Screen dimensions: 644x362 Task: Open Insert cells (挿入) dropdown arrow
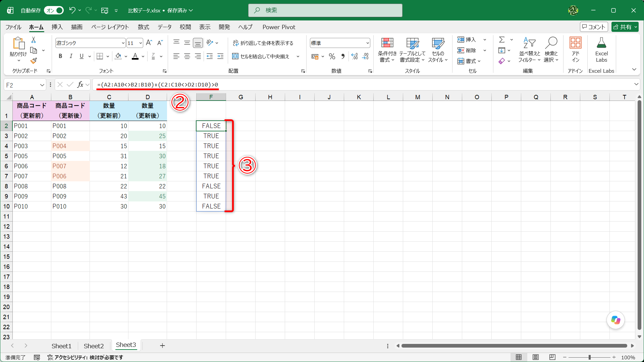pos(485,40)
